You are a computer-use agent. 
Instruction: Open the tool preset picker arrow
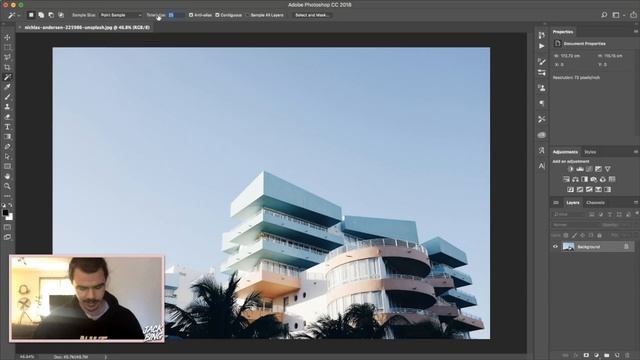[x=19, y=15]
